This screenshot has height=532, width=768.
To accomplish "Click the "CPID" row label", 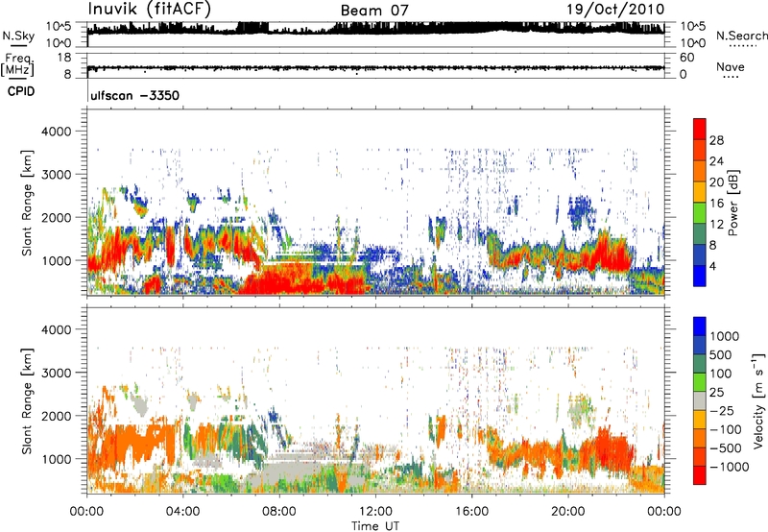I will click(21, 91).
